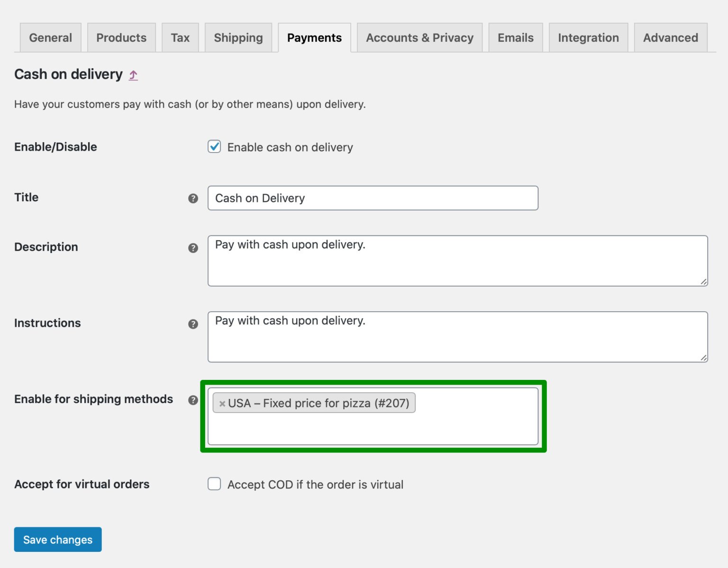Click the resize handle on the Instructions box
Image resolution: width=728 pixels, height=568 pixels.
[703, 359]
